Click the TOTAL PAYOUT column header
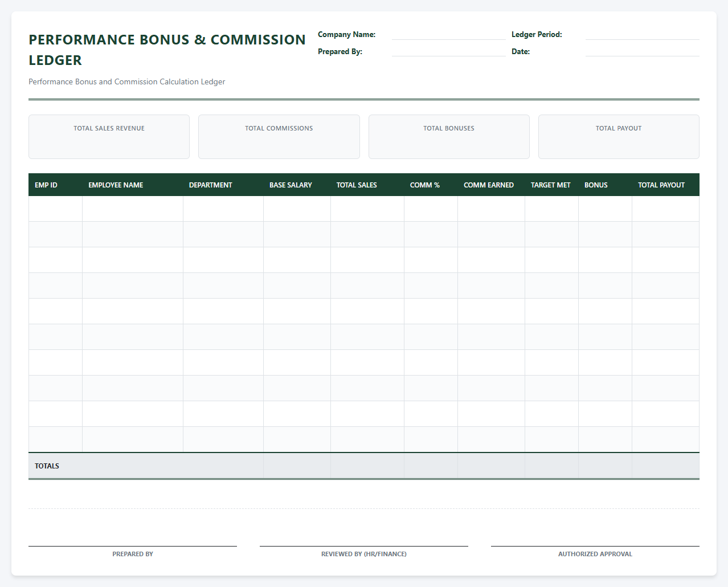The height and width of the screenshot is (587, 728). click(665, 185)
